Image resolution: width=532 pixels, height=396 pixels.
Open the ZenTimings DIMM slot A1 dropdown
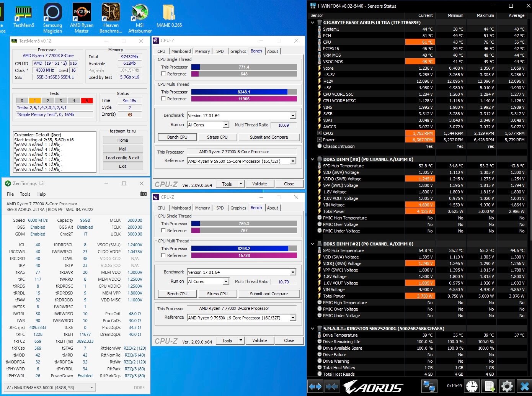(49, 387)
